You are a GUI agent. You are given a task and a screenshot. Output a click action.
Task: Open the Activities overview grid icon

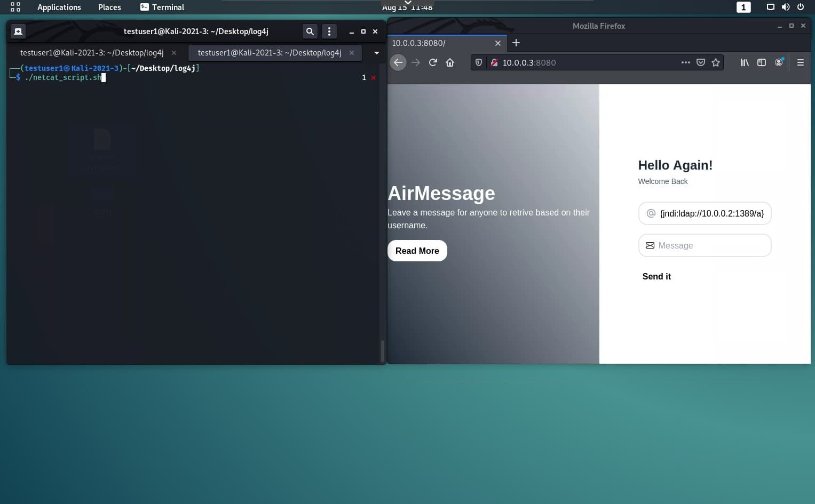click(15, 7)
